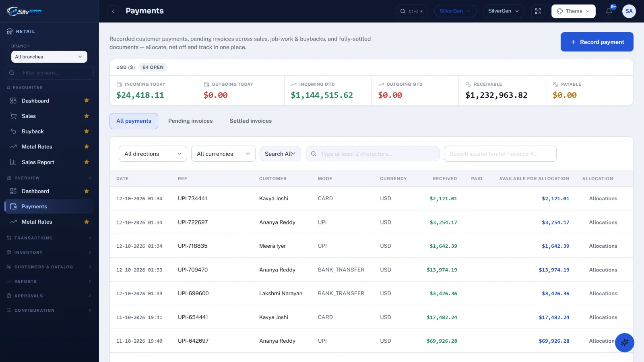This screenshot has width=644, height=362.
Task: Sort by the Received column header
Action: pos(445,179)
